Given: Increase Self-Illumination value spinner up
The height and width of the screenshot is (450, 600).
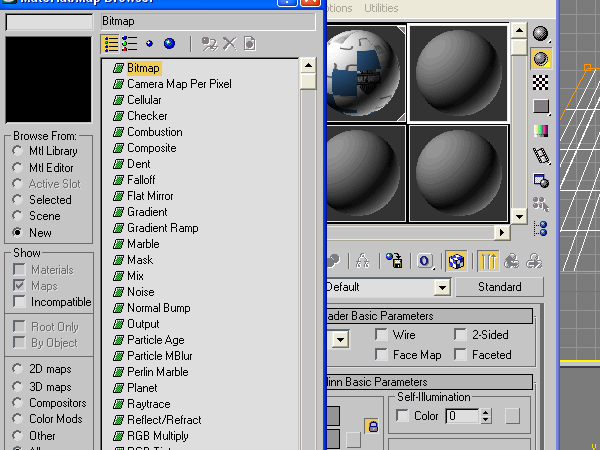Looking at the screenshot, I should tap(486, 412).
